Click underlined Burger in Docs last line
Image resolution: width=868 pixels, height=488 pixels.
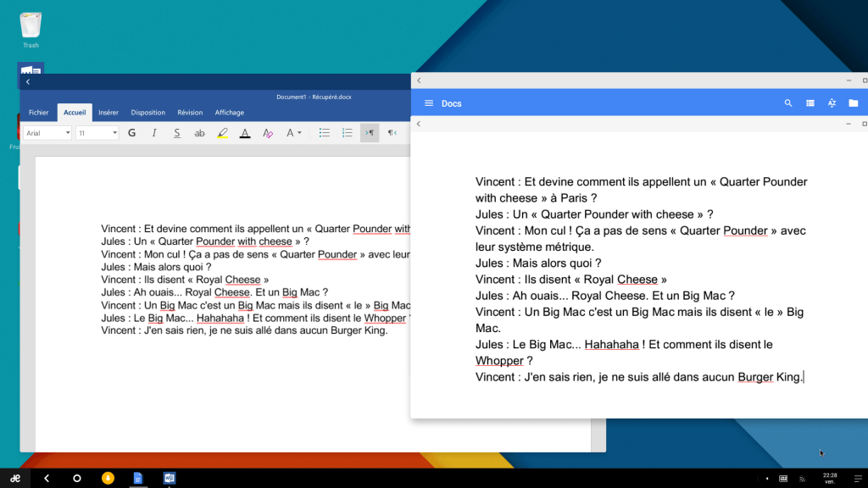(x=755, y=377)
